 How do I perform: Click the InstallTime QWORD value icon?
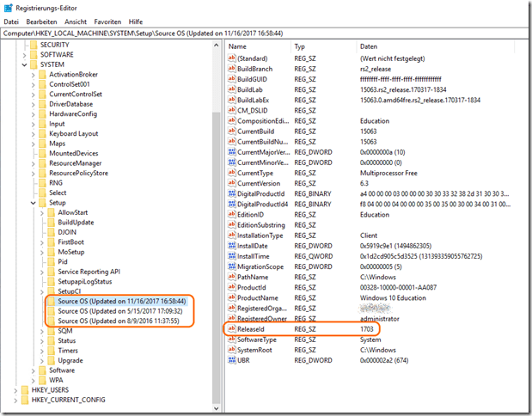tap(231, 257)
